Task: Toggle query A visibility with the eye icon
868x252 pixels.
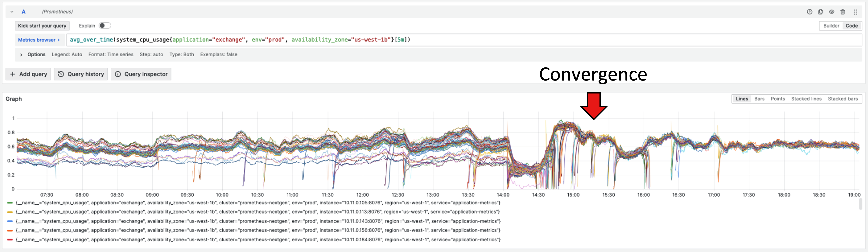Action: pyautogui.click(x=832, y=12)
